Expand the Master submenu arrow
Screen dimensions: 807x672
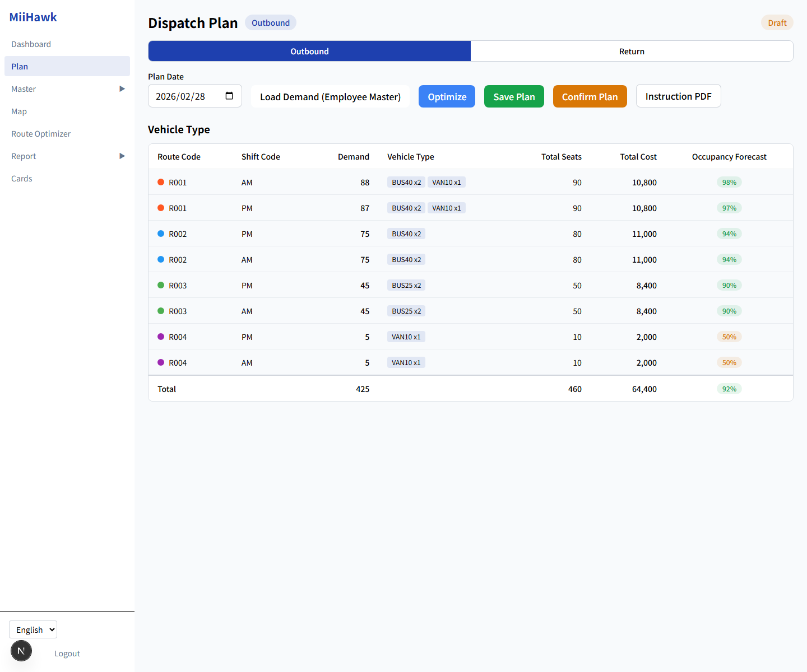click(122, 89)
